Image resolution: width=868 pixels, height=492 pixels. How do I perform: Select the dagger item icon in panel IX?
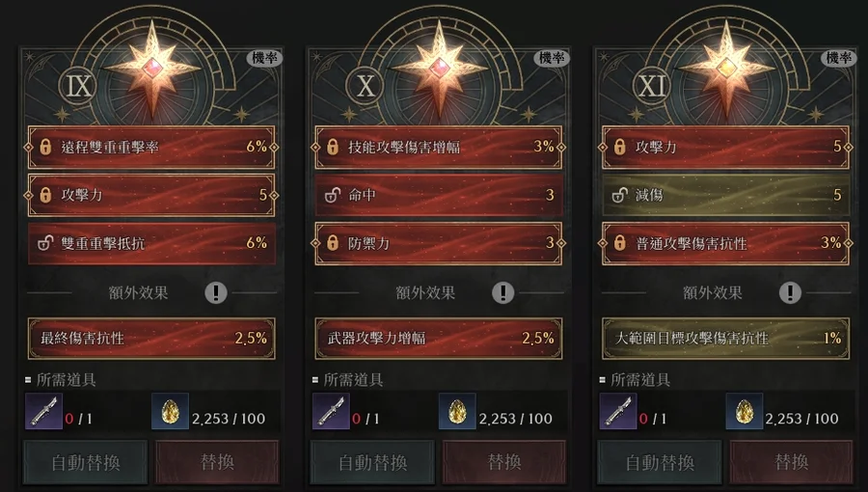pos(43,411)
